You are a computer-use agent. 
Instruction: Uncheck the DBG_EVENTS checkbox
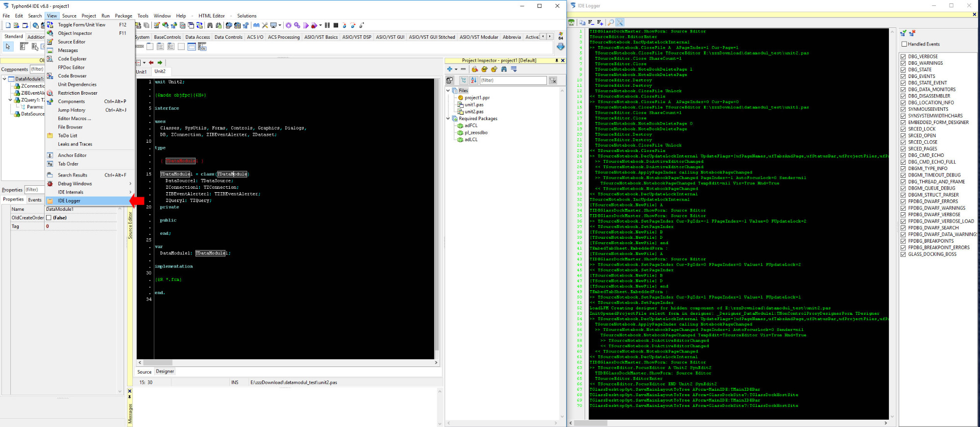(x=903, y=76)
